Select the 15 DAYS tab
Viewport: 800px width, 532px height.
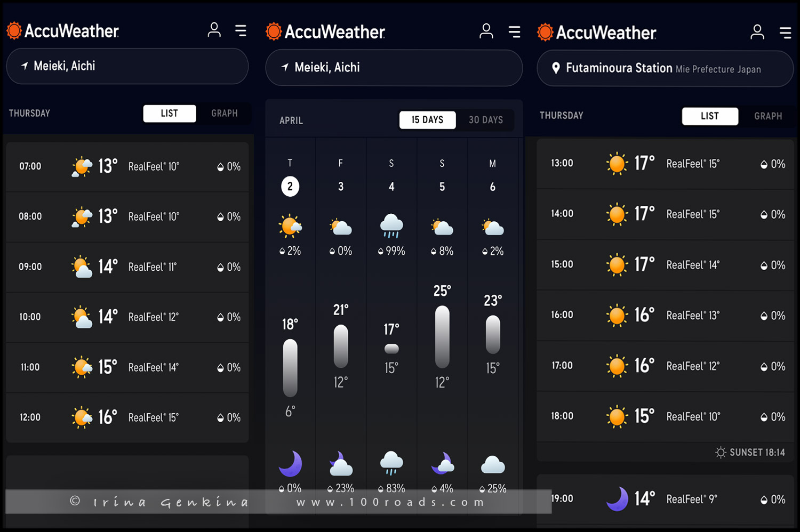(x=427, y=120)
